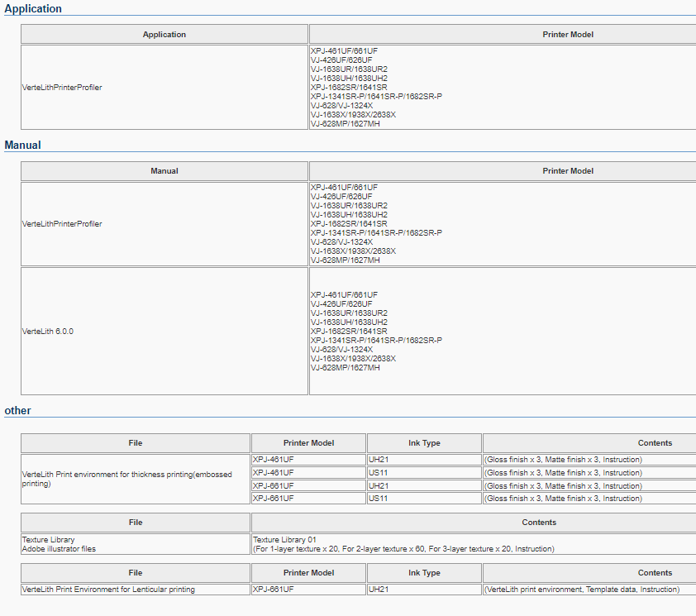This screenshot has height=616, width=696.
Task: Click XPJ-461UF/661UF in Application table
Action: [x=344, y=51]
